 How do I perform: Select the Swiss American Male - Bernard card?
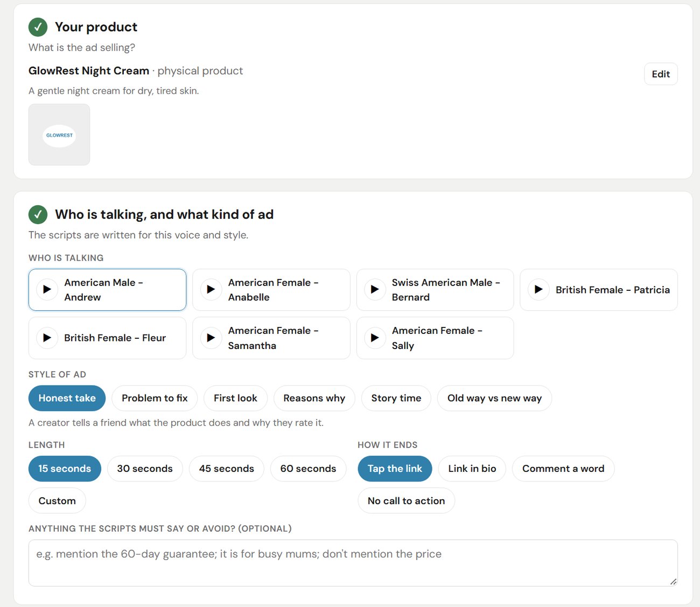[x=435, y=290]
